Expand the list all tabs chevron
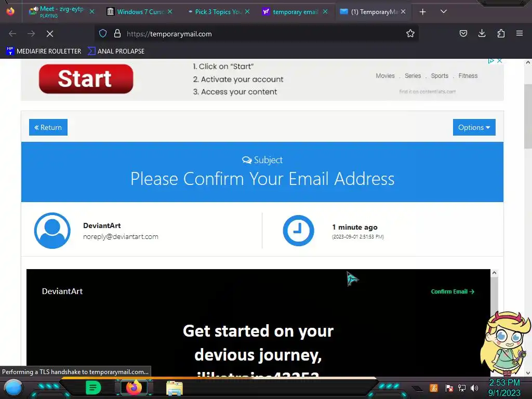This screenshot has width=532, height=399. pyautogui.click(x=444, y=11)
